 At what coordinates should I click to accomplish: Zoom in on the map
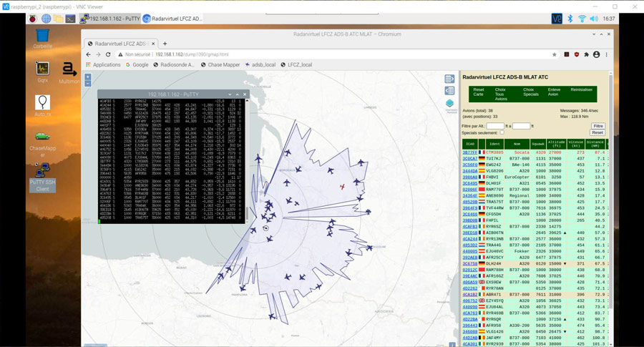(x=87, y=77)
